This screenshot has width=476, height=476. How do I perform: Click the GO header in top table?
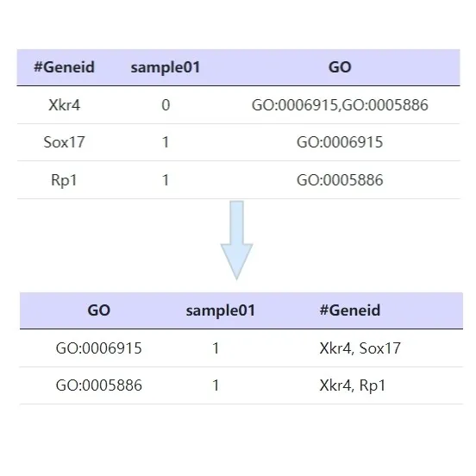coord(340,67)
